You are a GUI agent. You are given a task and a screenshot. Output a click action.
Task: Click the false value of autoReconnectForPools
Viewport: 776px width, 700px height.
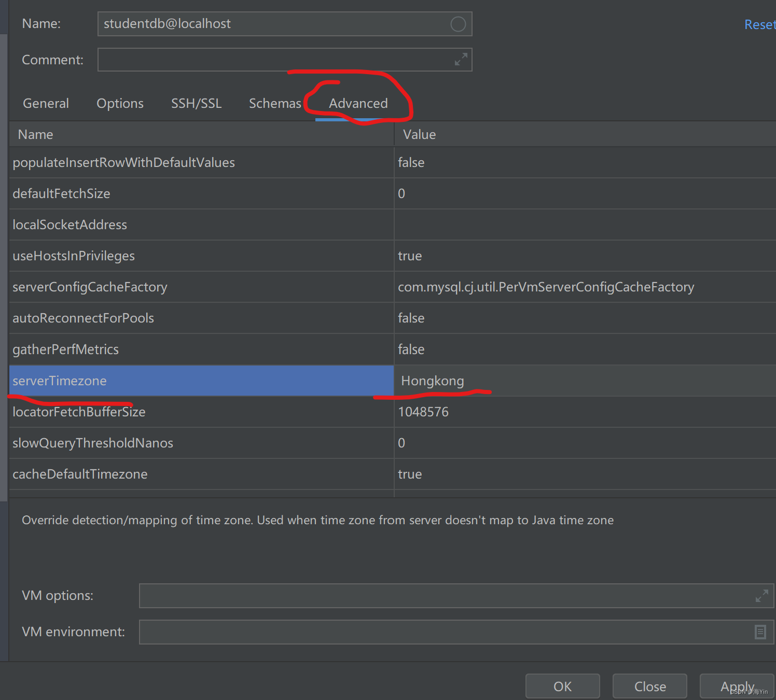(x=585, y=318)
